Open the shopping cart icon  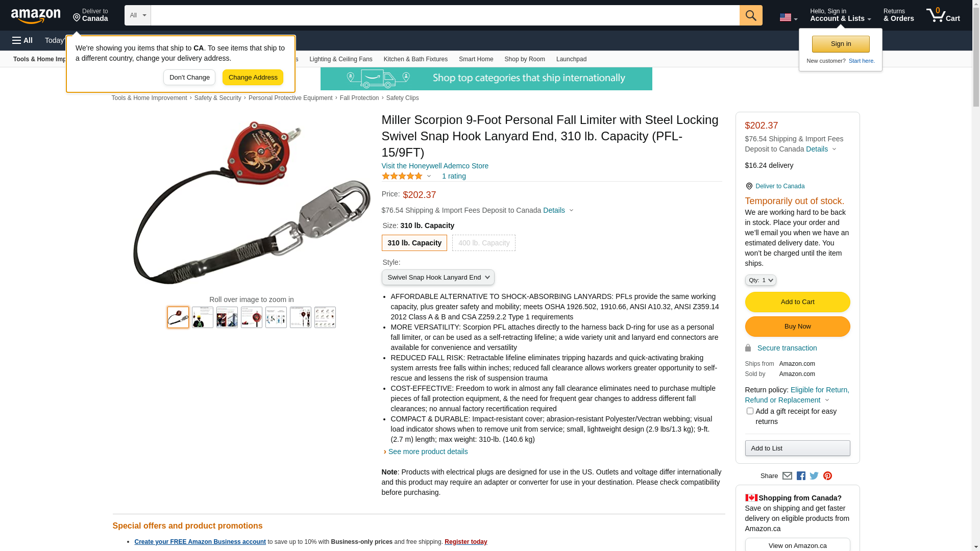pos(943,15)
